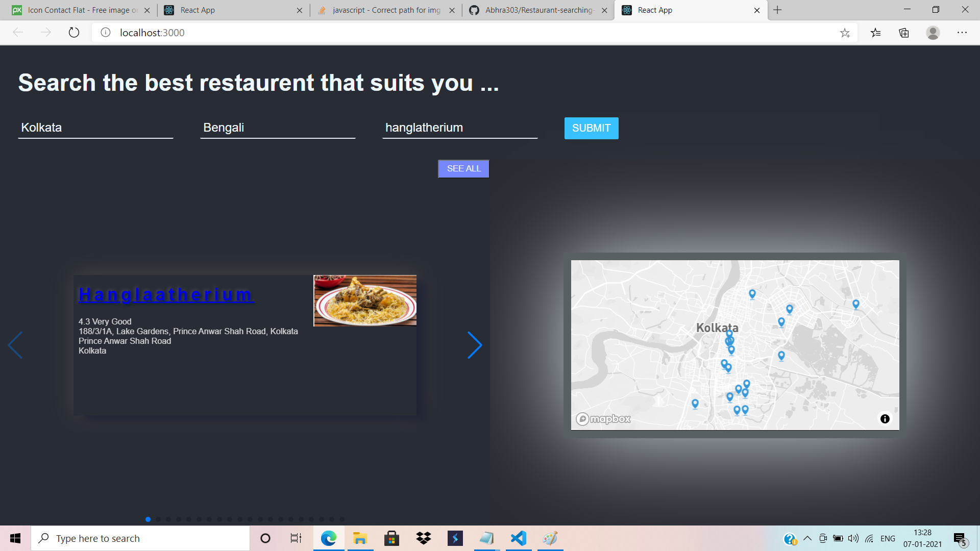Open the volume control in tray

pos(853,538)
